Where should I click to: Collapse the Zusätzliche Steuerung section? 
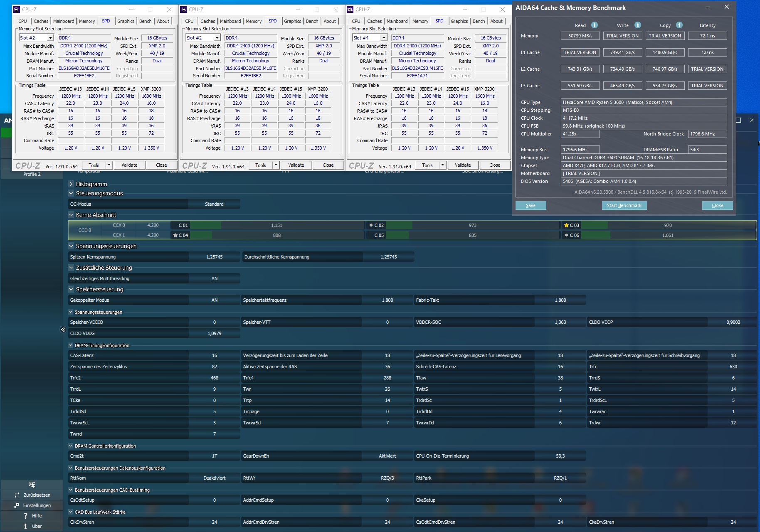coord(71,268)
